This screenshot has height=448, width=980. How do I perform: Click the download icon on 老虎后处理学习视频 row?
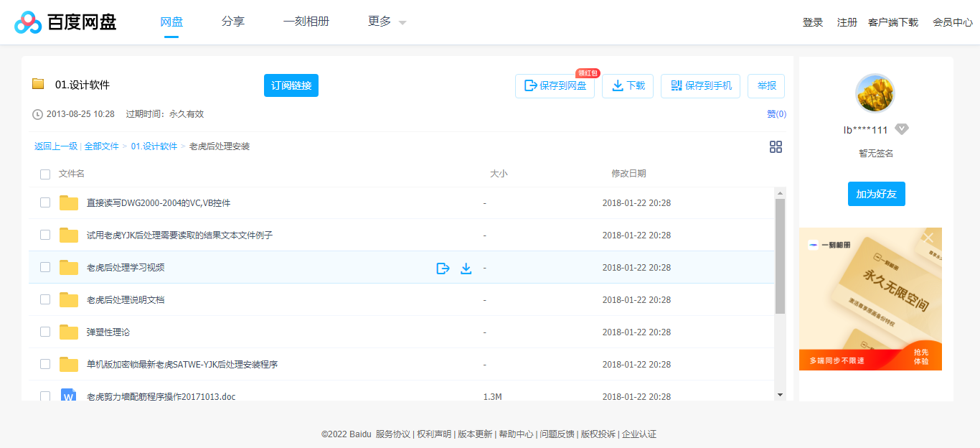point(466,267)
